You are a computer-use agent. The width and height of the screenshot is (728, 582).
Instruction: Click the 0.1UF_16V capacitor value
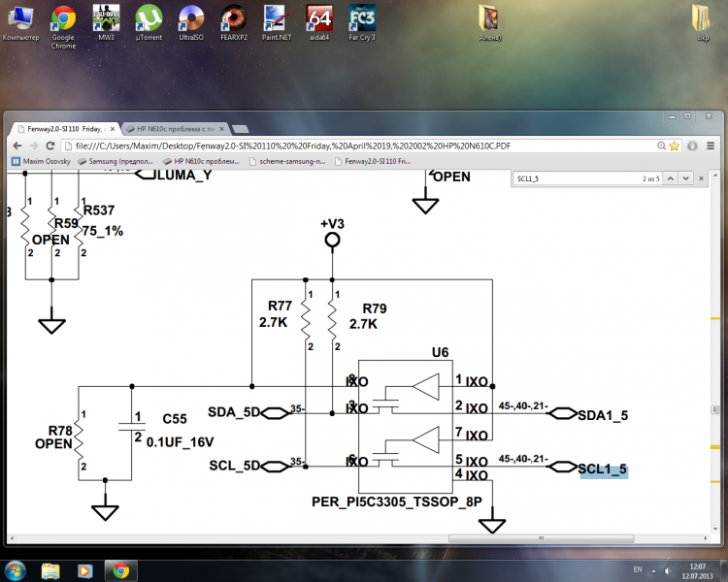point(181,442)
